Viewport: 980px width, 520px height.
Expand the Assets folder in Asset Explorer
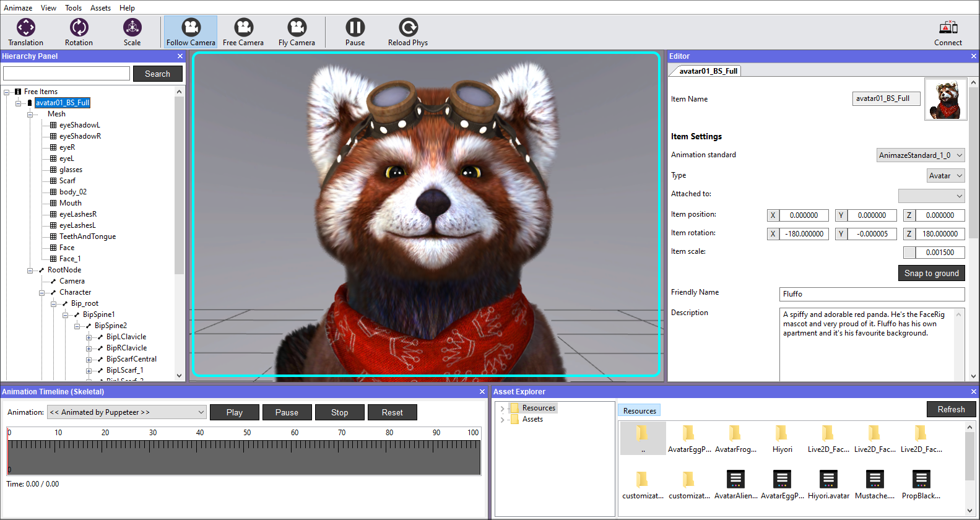(x=502, y=420)
